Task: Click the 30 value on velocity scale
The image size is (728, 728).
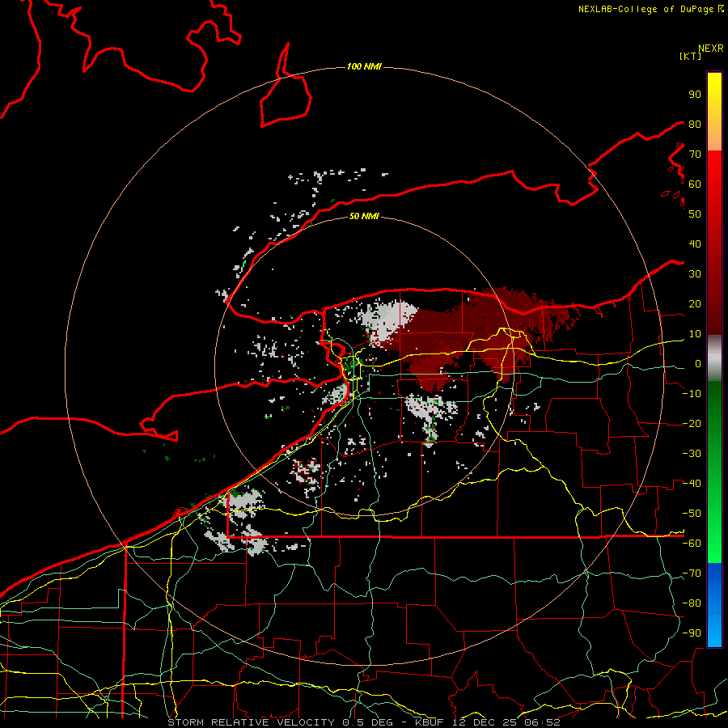Action: point(695,274)
